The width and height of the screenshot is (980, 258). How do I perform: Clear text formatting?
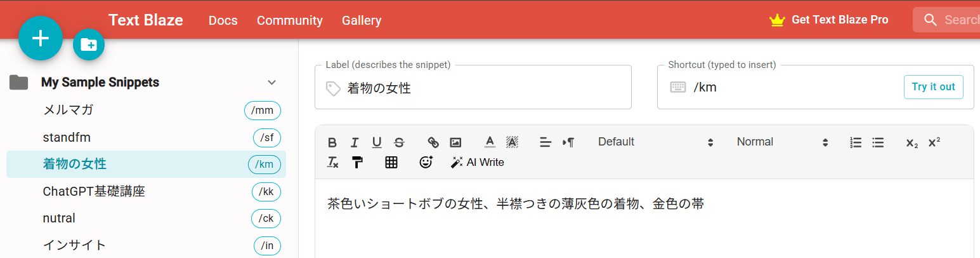click(332, 163)
